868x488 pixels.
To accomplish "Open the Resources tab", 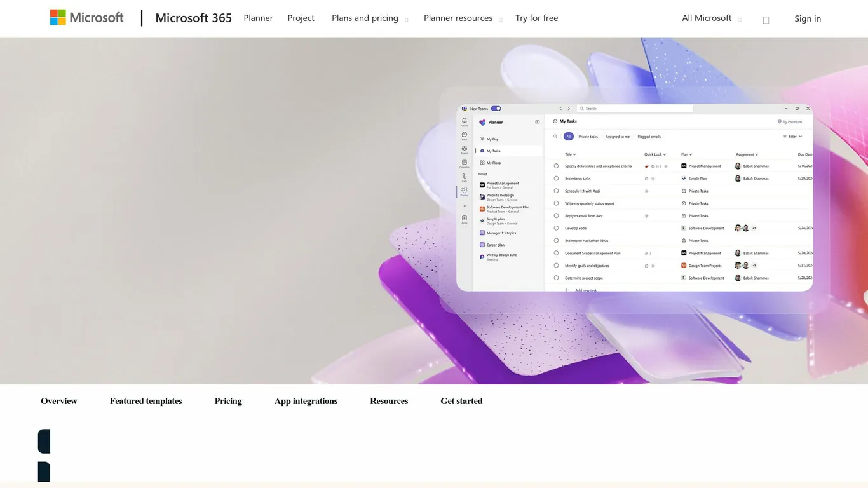I will 389,401.
